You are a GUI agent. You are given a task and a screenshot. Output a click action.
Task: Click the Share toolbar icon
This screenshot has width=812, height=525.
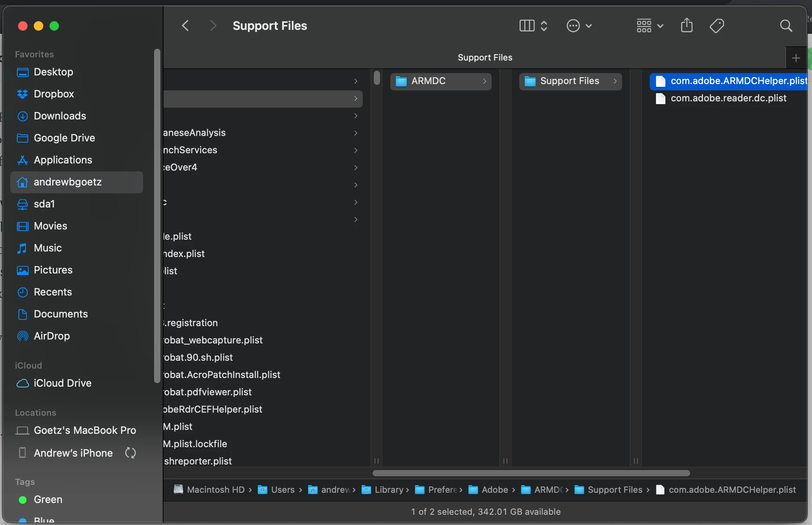687,26
